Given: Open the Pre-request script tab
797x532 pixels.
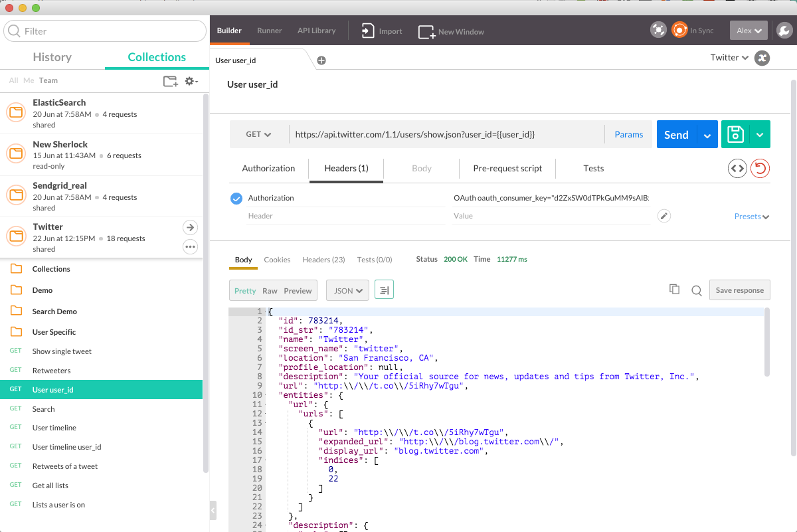Looking at the screenshot, I should pos(507,169).
